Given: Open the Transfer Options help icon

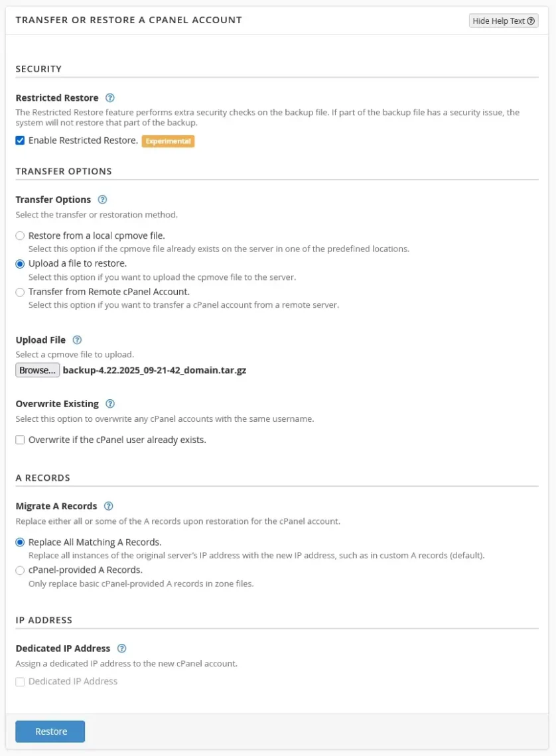Looking at the screenshot, I should click(x=102, y=200).
